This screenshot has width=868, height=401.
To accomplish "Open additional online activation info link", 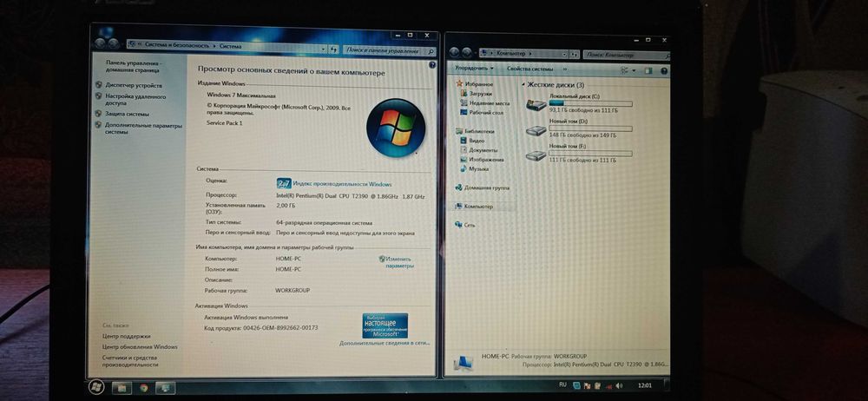I will click(385, 344).
